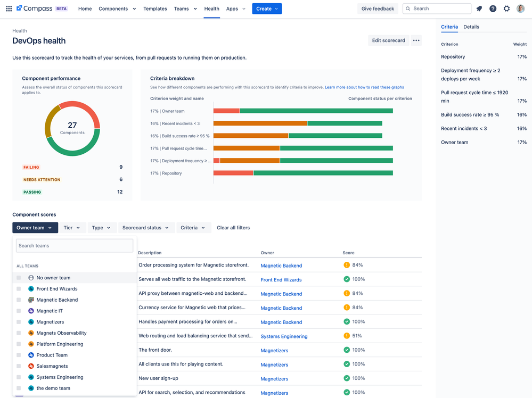Check the No owner team checkbox
Image resolution: width=532 pixels, height=398 pixels.
19,278
